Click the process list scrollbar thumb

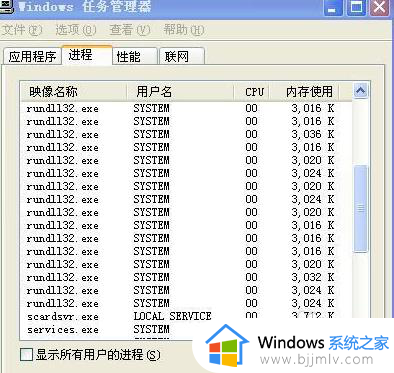[x=361, y=209]
